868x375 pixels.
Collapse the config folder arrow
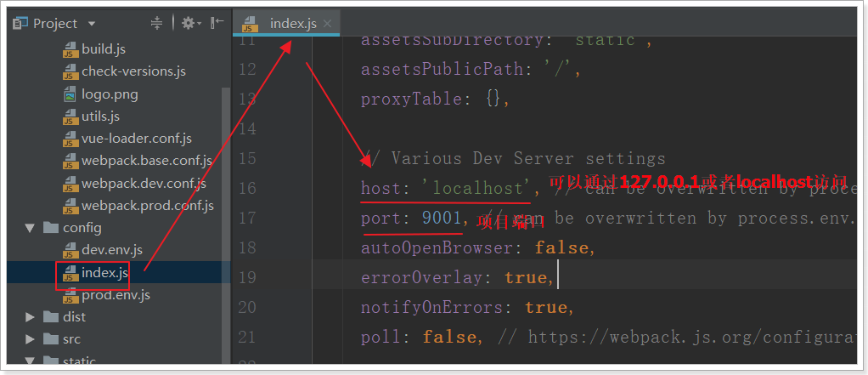pyautogui.click(x=30, y=228)
